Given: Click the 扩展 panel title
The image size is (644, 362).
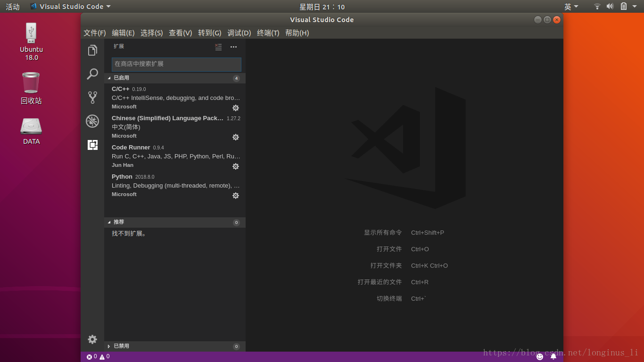Looking at the screenshot, I should coord(119,46).
